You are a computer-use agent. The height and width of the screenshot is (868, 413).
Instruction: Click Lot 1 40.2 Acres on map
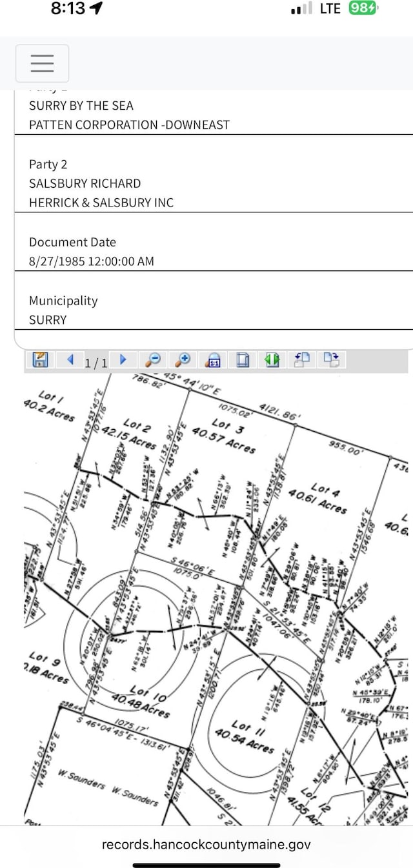click(50, 406)
